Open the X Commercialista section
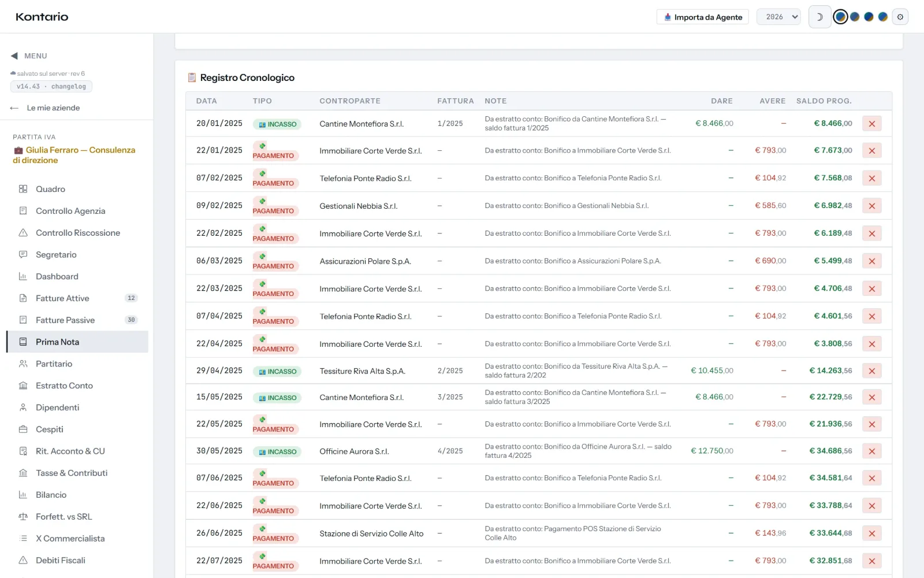The height and width of the screenshot is (578, 924). [77, 538]
